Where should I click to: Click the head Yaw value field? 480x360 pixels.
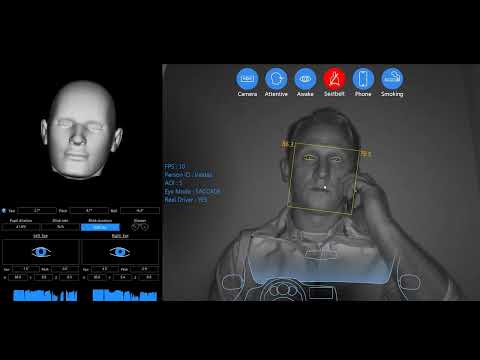point(37,211)
